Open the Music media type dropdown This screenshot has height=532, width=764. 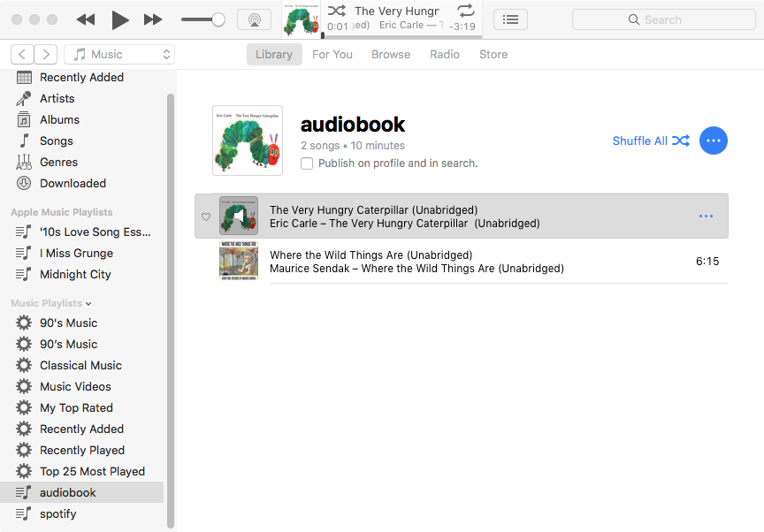tap(119, 54)
